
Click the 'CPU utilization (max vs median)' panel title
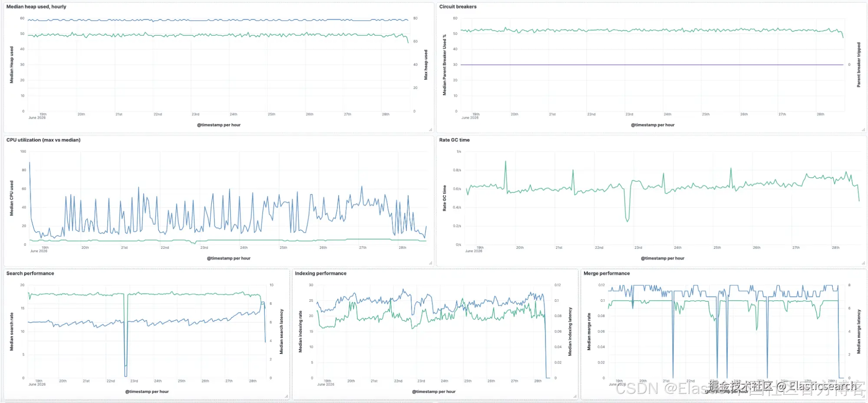pos(43,140)
